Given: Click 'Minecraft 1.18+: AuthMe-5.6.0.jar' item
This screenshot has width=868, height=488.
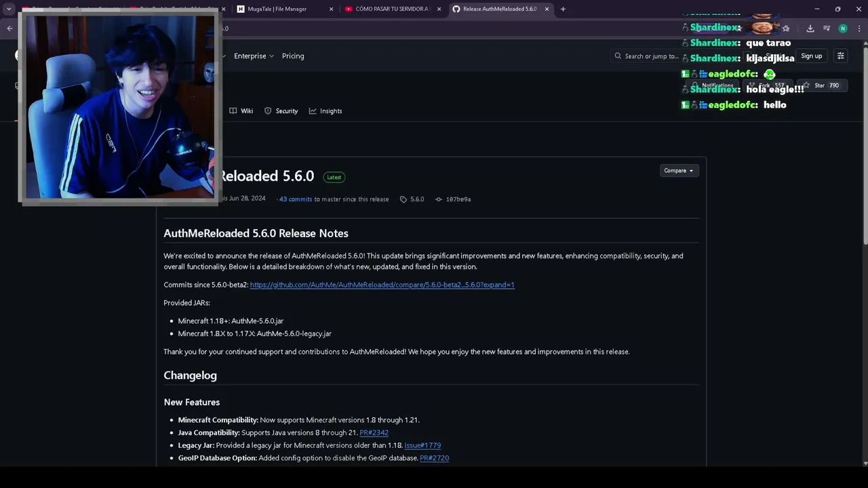Looking at the screenshot, I should 231,321.
